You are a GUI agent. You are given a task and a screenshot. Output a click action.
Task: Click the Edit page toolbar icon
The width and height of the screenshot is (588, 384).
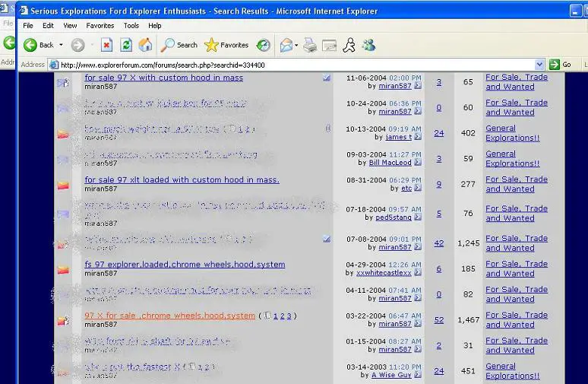coord(329,46)
